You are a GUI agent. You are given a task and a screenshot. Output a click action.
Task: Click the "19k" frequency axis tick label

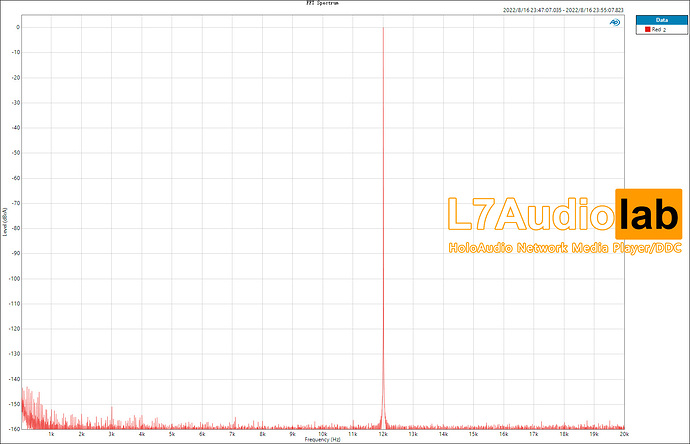[594, 434]
